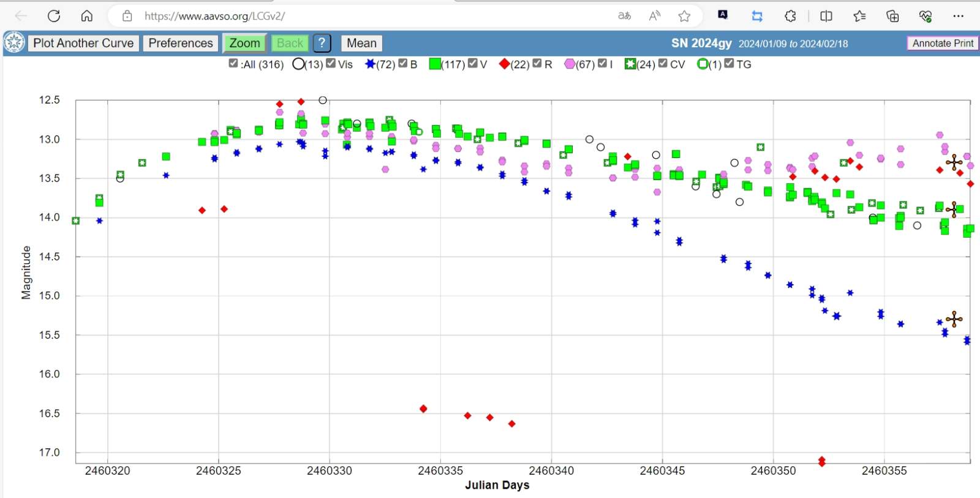
Task: Reload the page with the refresh icon
Action: pos(54,16)
